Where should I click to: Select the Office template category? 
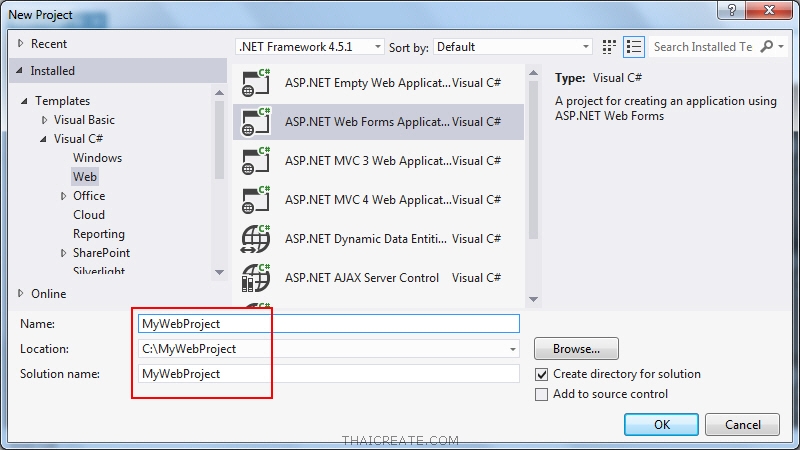pyautogui.click(x=89, y=196)
